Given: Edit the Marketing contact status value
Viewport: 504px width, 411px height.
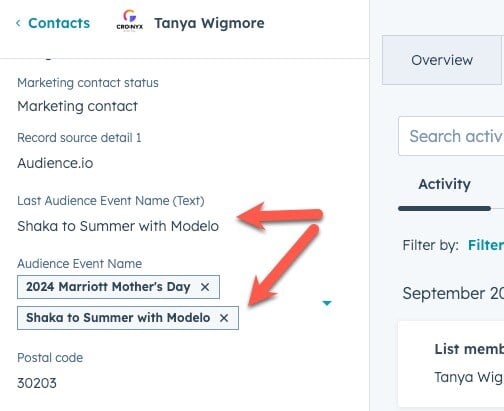Looking at the screenshot, I should (77, 106).
